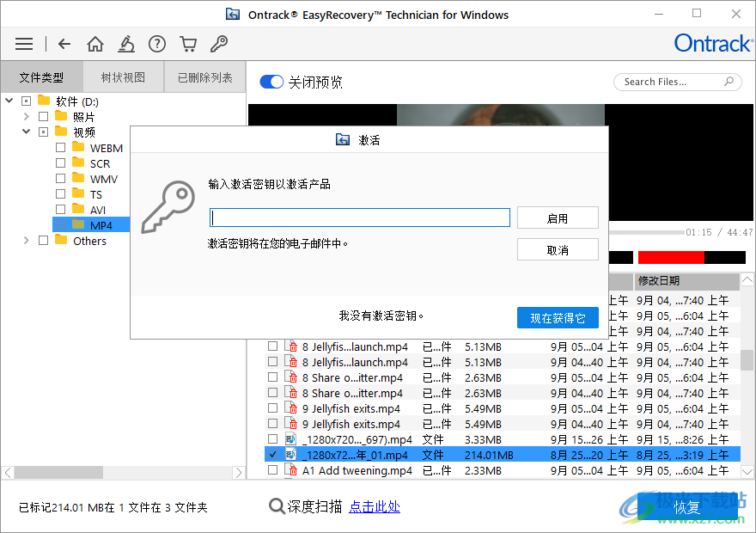Collapse the 视频 tree node
Viewport: 756px width, 533px height.
[26, 132]
